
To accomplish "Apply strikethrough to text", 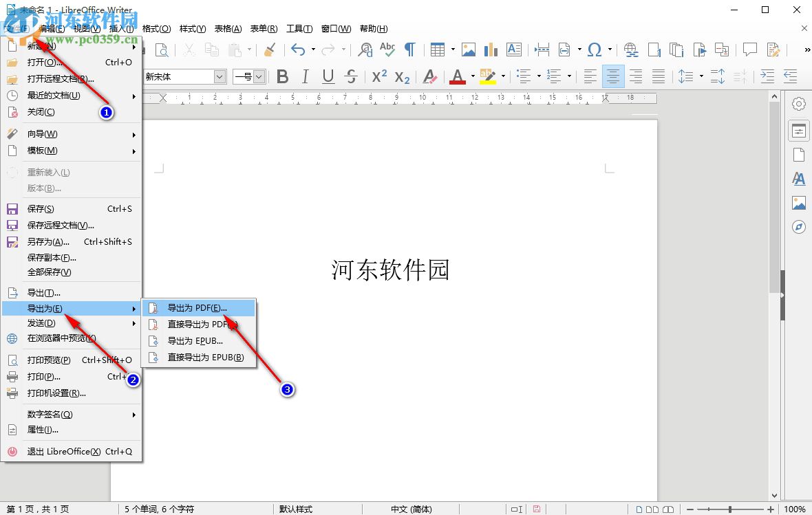I will pos(352,76).
